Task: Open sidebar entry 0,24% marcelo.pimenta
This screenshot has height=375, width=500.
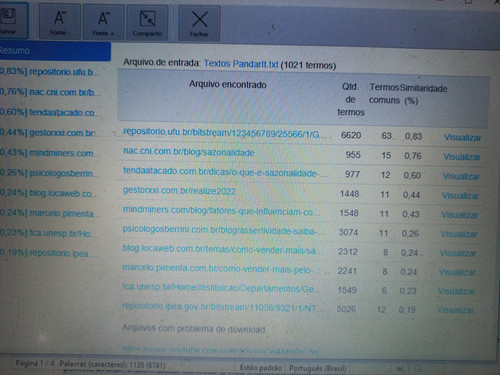Action: click(49, 213)
